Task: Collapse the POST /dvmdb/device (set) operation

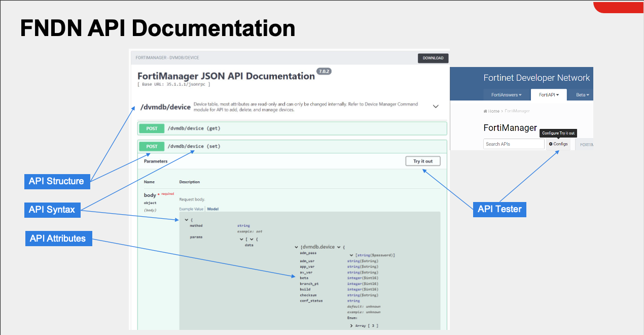Action: click(292, 146)
